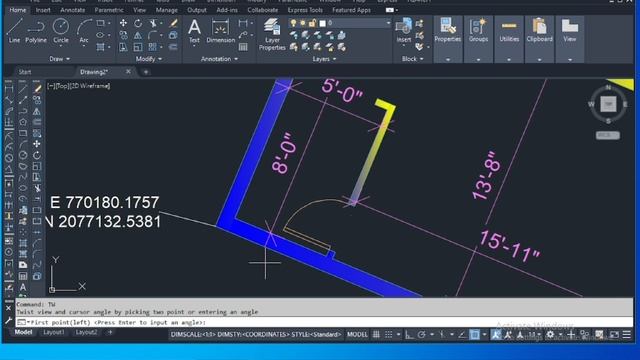
Task: Click the Rectangle tool in Draw panel
Action: pyautogui.click(x=100, y=23)
